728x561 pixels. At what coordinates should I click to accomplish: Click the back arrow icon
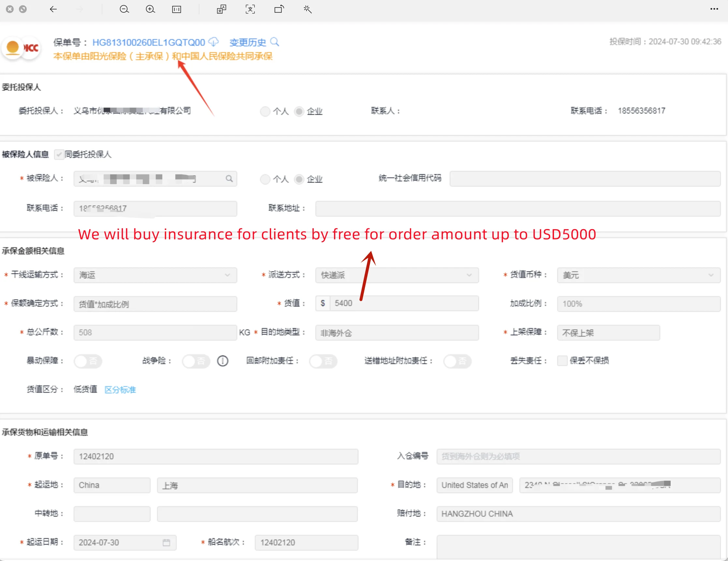point(53,9)
